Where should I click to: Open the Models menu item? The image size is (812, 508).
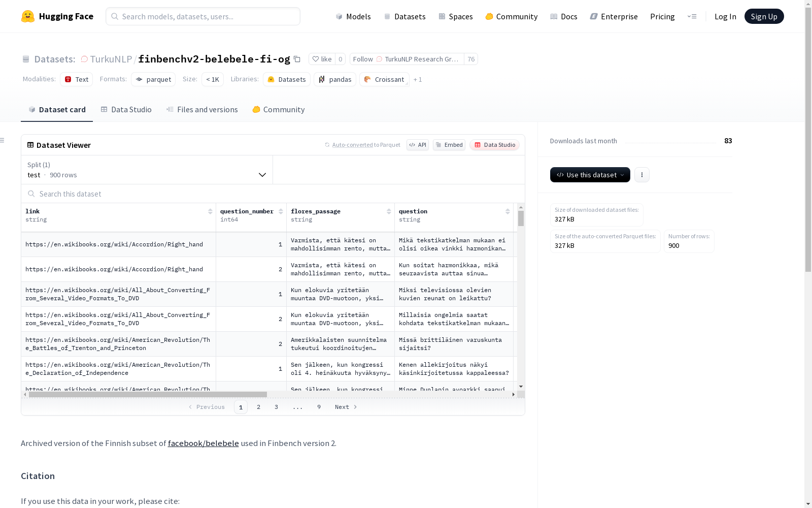(x=353, y=16)
